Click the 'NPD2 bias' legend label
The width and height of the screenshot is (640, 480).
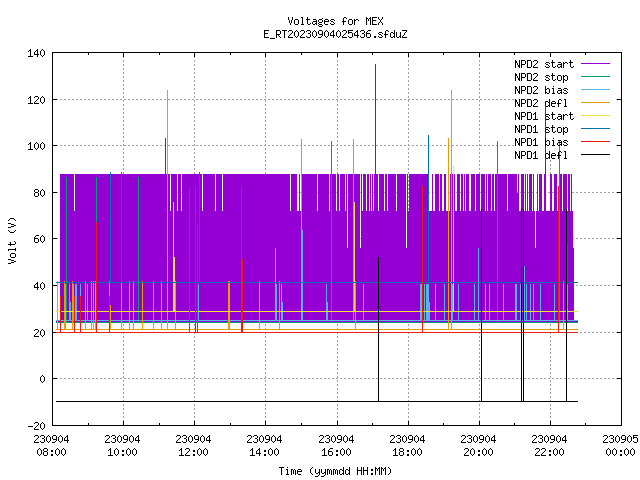click(x=541, y=90)
